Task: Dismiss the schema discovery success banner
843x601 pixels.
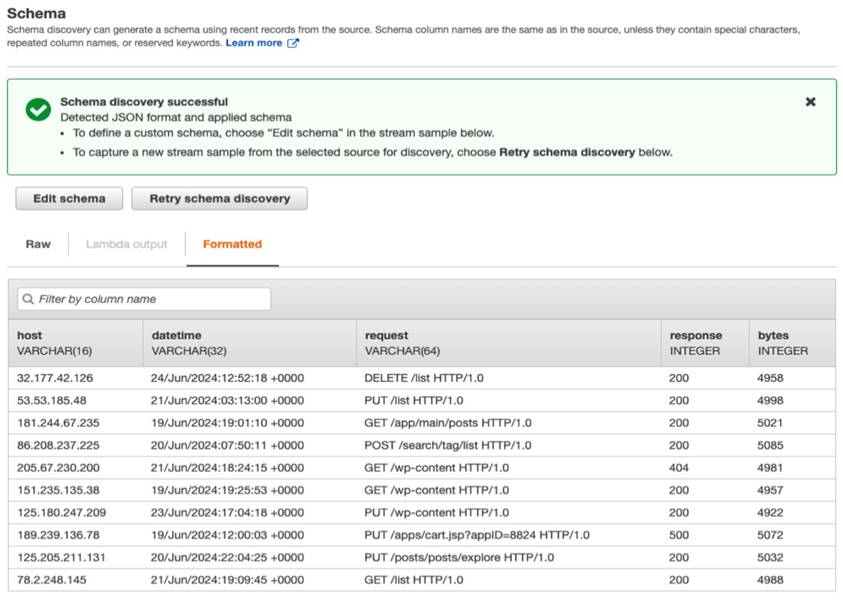Action: pos(810,102)
